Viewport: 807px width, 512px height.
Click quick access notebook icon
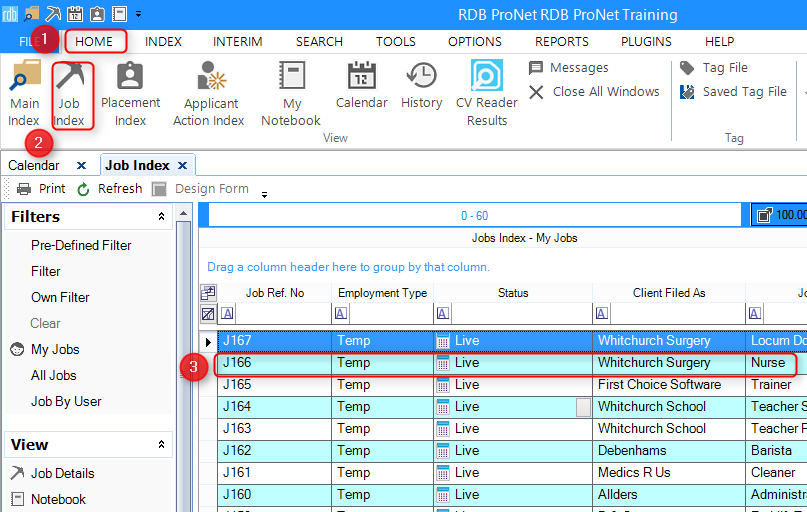click(x=119, y=14)
